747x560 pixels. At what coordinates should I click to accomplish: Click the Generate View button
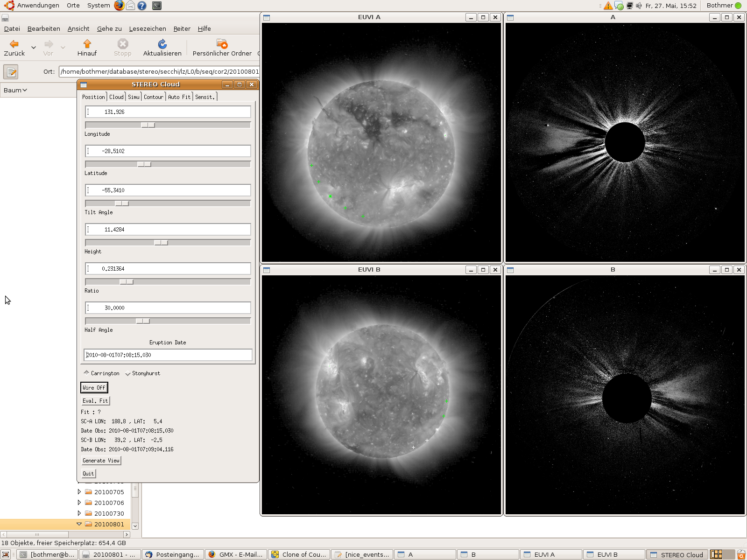[101, 461]
